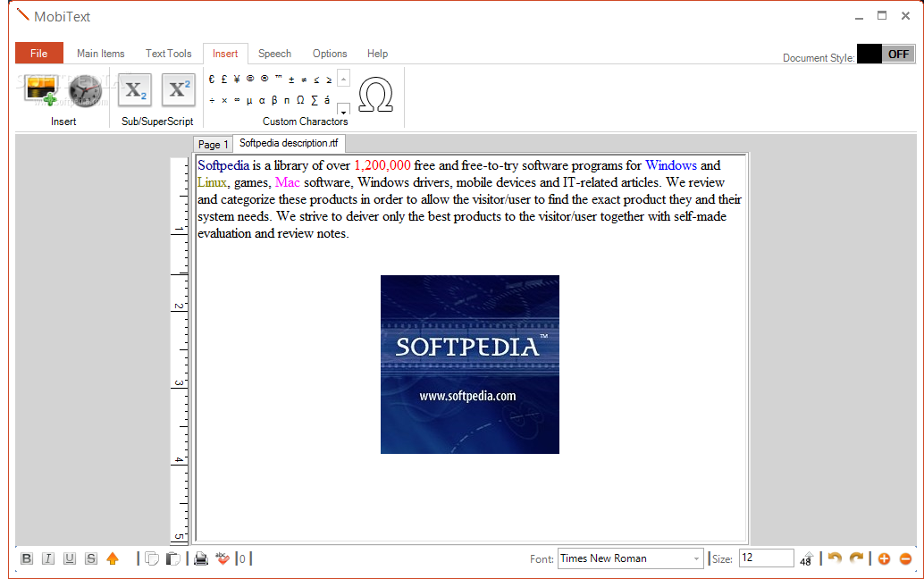The image size is (924, 579).
Task: Apply subscript formatting with X₂ button
Action: pos(135,89)
